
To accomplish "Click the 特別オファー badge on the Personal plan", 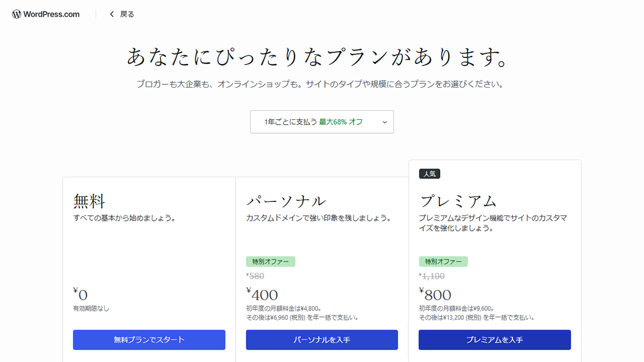I will coord(271,262).
